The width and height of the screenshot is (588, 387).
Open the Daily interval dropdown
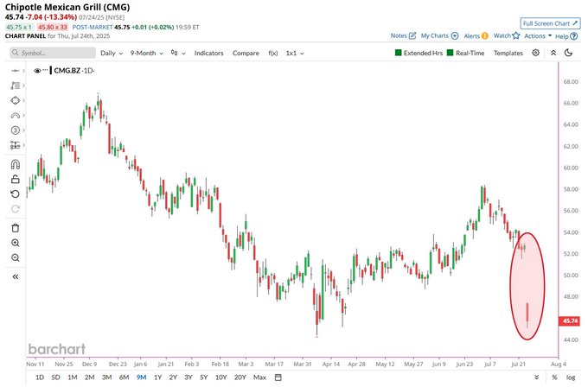click(112, 54)
